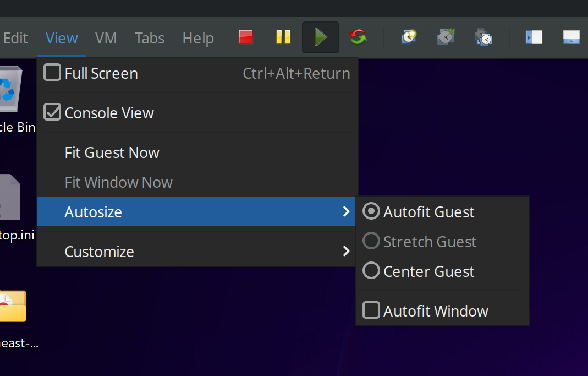Open the VM menu
Screen dimensions: 588x376
pos(106,38)
